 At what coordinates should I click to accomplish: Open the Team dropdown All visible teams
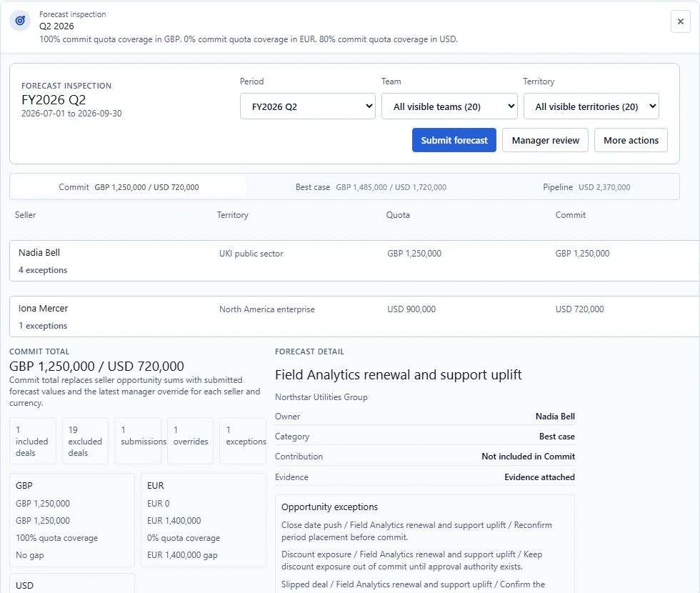pos(449,106)
